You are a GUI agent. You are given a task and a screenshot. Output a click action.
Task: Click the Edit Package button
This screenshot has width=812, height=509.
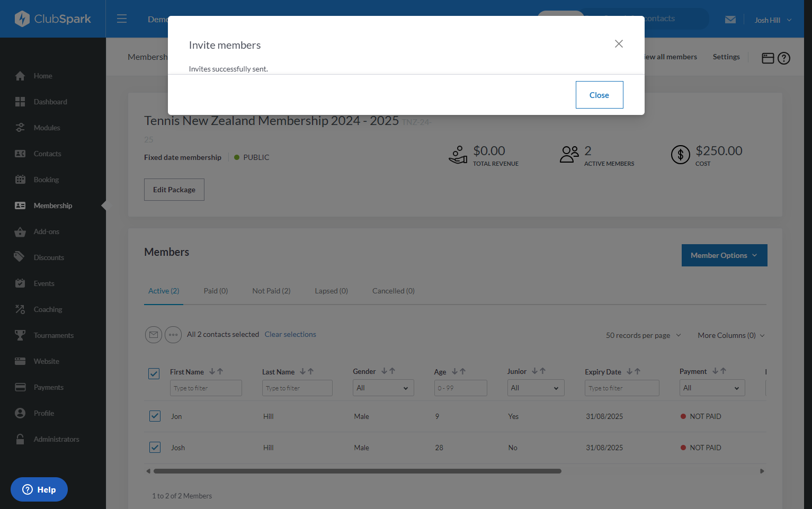point(174,190)
